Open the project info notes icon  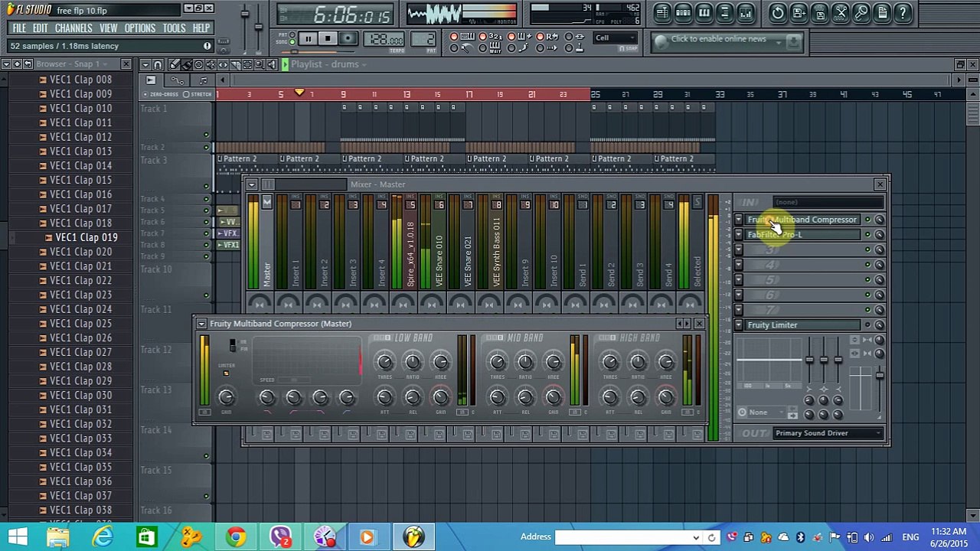click(882, 12)
